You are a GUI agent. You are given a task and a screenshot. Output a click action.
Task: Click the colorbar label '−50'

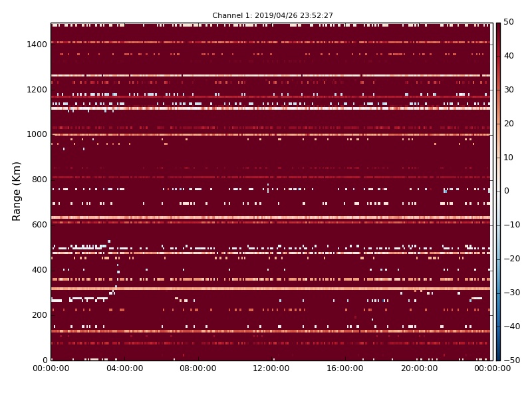click(x=511, y=360)
